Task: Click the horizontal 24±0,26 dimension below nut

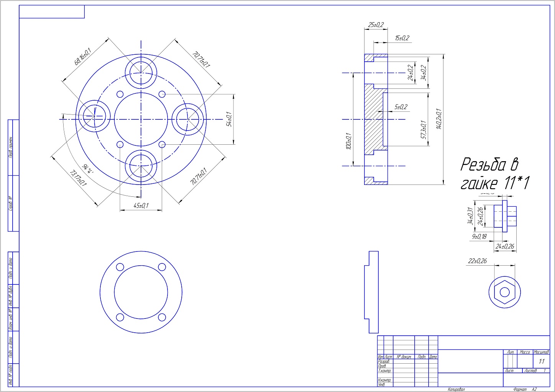Action: tap(505, 247)
